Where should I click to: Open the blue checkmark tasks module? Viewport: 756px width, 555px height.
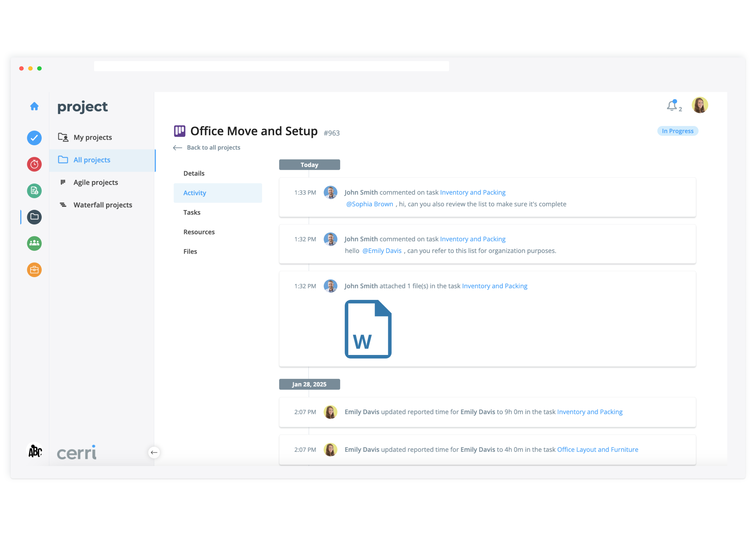coord(34,138)
